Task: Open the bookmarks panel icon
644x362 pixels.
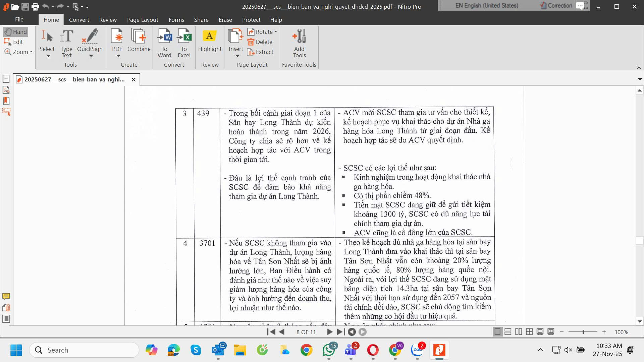Action: click(x=6, y=101)
